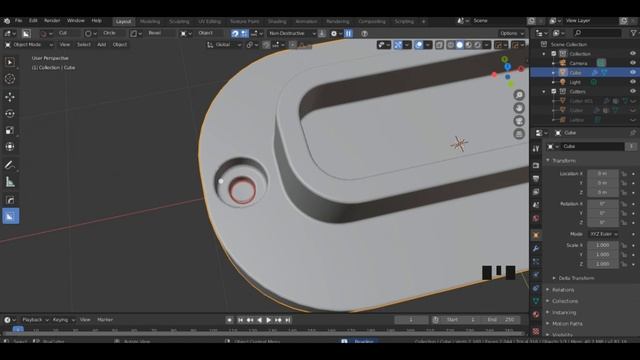Uncheck the Cutters collection checkbox
This screenshot has width=640, height=360.
(554, 91)
